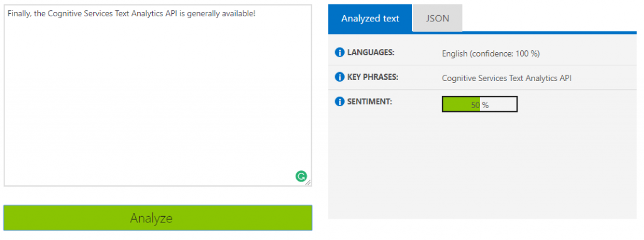Click the word Cognitive in the input sentence

[63, 14]
